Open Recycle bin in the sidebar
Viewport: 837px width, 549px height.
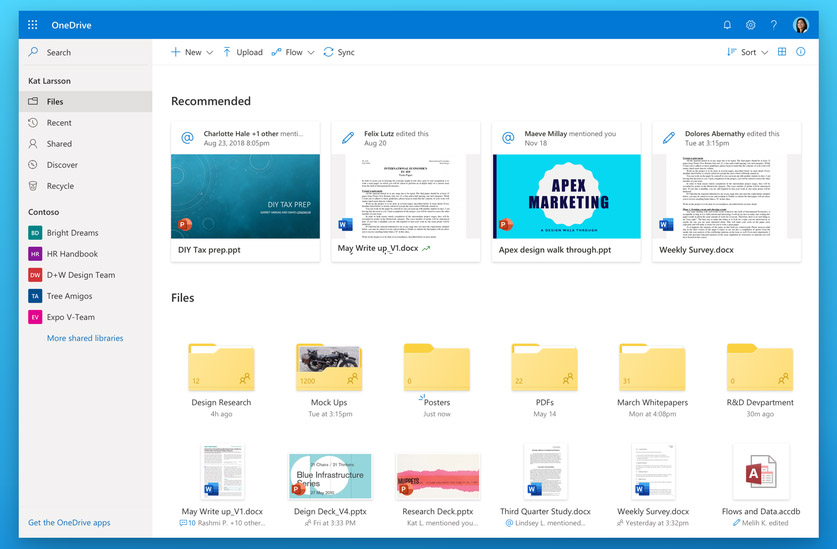pyautogui.click(x=85, y=186)
